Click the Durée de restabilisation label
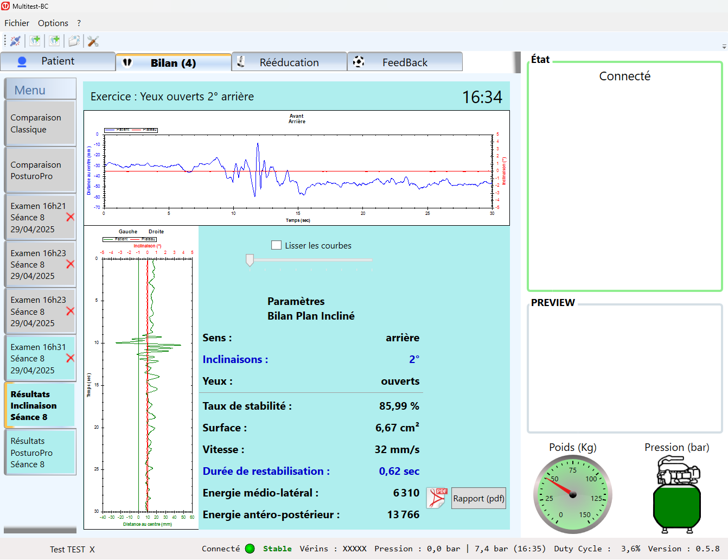This screenshot has width=728, height=560. pos(266,471)
